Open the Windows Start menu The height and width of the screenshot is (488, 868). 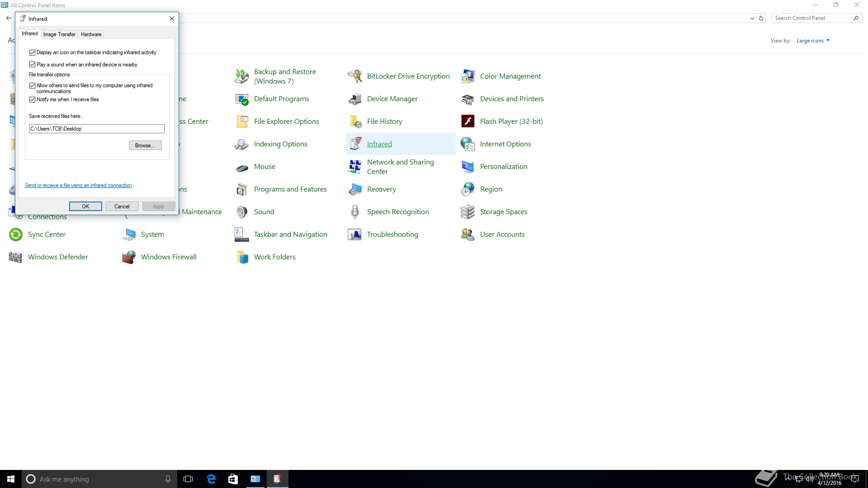11,479
